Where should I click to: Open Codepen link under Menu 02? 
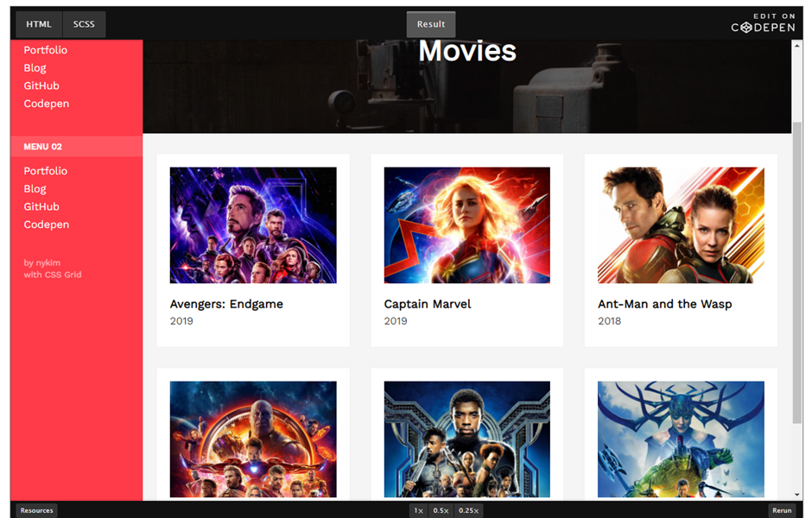tap(46, 224)
